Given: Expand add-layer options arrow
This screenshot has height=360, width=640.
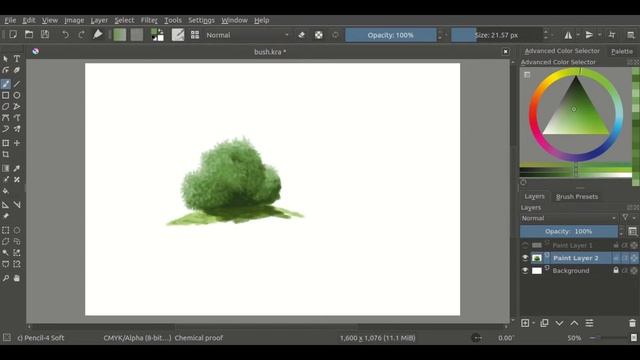Looking at the screenshot, I should [534, 323].
